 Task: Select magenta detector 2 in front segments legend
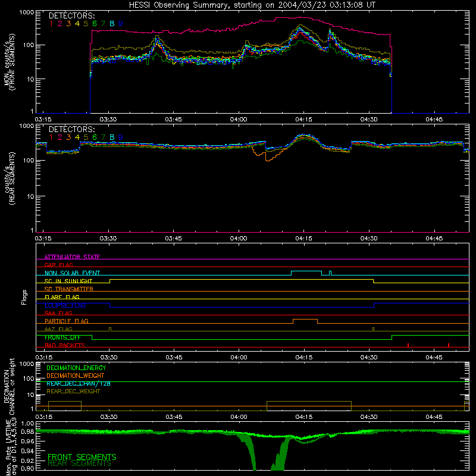tap(60, 24)
